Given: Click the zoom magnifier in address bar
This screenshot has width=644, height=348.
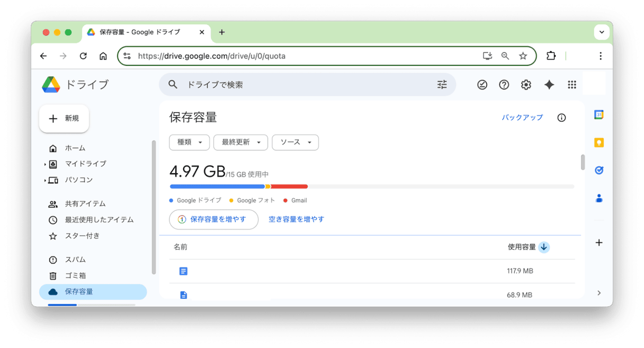Looking at the screenshot, I should [x=505, y=56].
